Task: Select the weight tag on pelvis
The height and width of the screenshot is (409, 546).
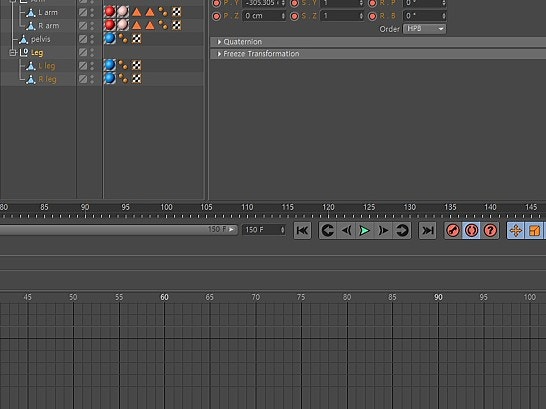Action: [123, 38]
